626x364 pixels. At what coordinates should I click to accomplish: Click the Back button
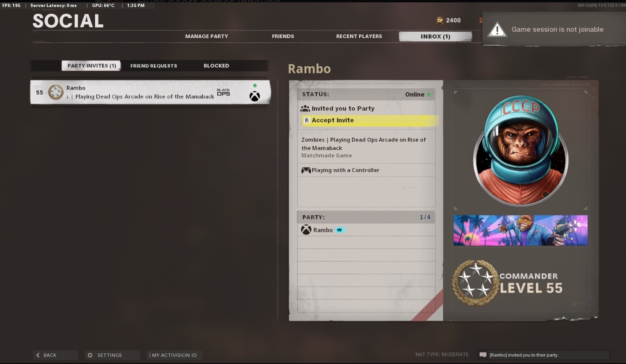click(x=55, y=355)
